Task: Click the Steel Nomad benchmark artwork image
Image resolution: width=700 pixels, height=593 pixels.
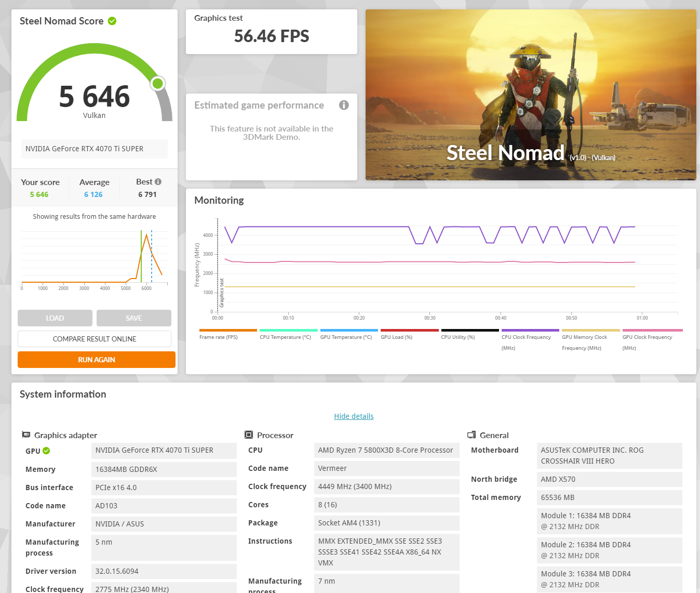Action: click(531, 95)
